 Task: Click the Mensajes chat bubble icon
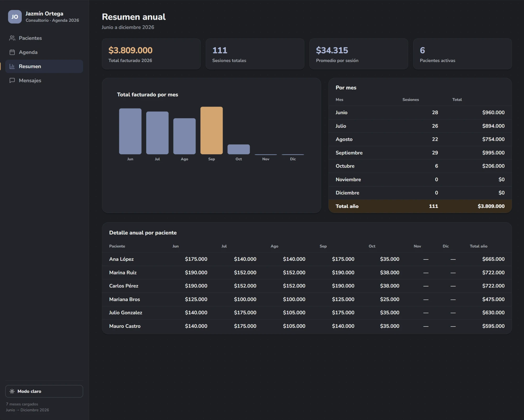coord(12,80)
